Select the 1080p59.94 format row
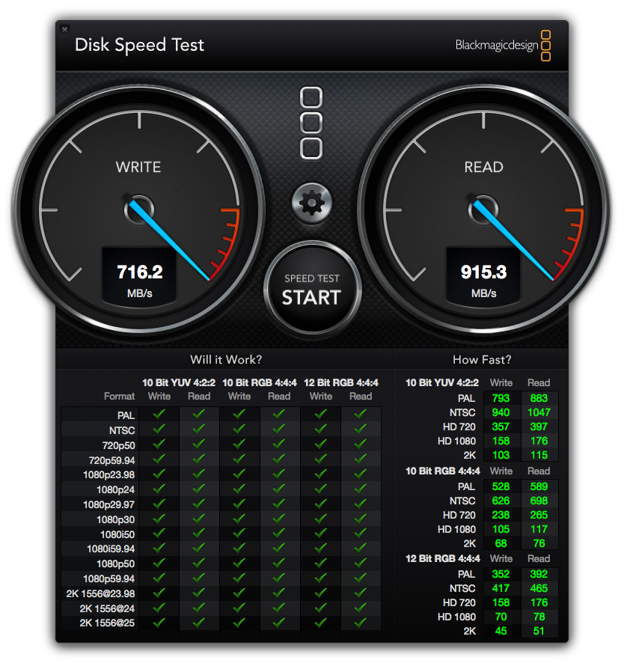Screen dimensions: 624x672 tap(221, 578)
